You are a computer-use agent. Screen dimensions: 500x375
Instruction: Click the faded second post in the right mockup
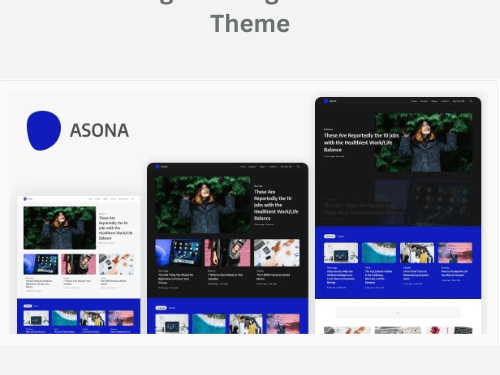(x=398, y=203)
